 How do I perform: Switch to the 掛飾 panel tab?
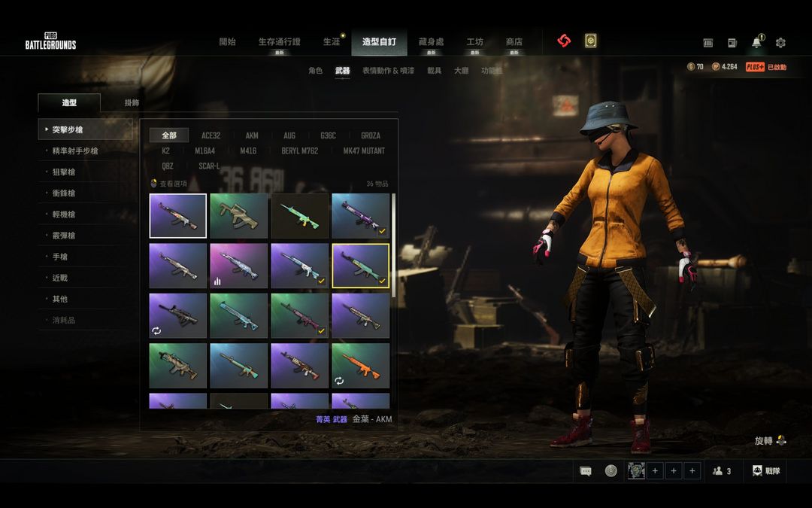pyautogui.click(x=132, y=102)
